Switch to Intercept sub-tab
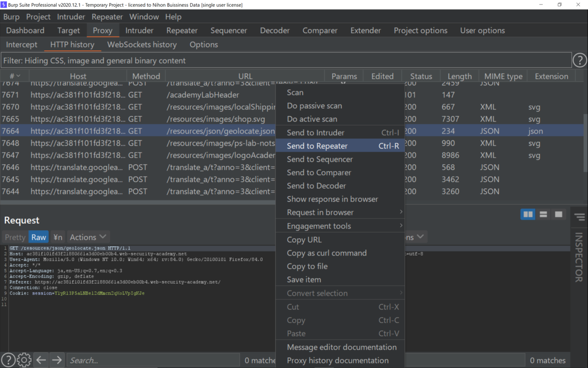The width and height of the screenshot is (588, 368). click(x=22, y=44)
